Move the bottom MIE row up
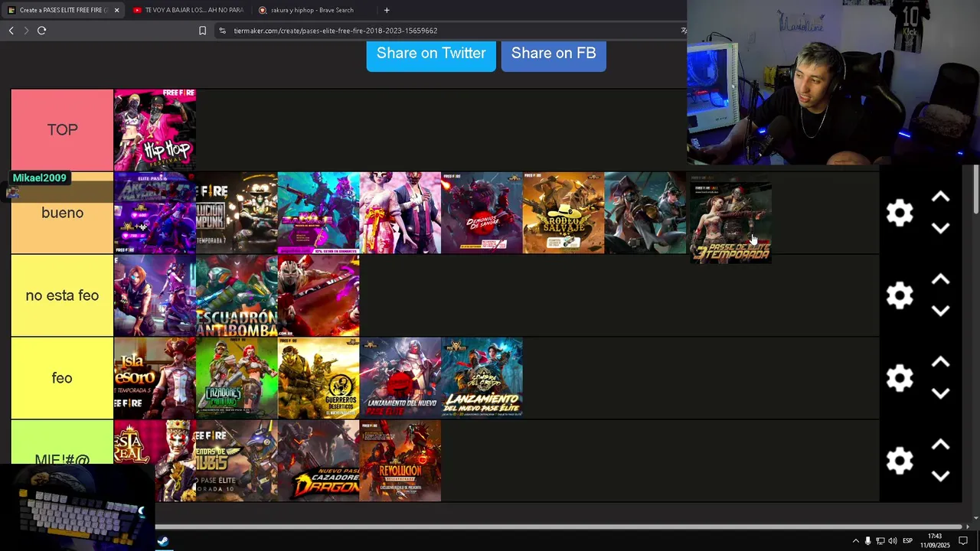The height and width of the screenshot is (551, 980). [x=940, y=445]
